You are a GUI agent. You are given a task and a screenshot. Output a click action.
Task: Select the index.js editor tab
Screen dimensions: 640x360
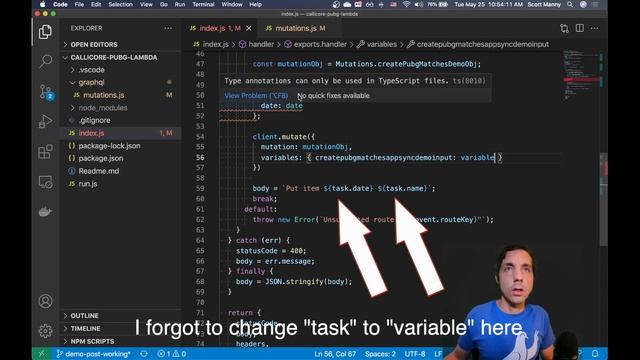click(x=216, y=28)
